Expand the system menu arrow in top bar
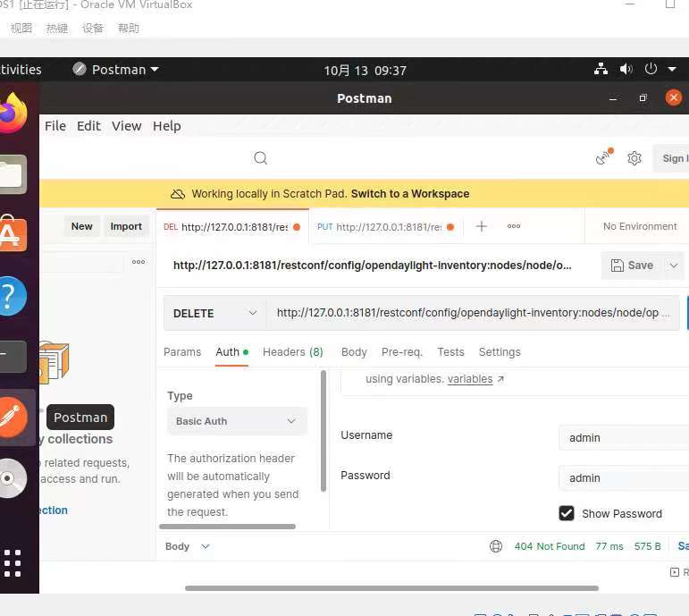 (672, 69)
